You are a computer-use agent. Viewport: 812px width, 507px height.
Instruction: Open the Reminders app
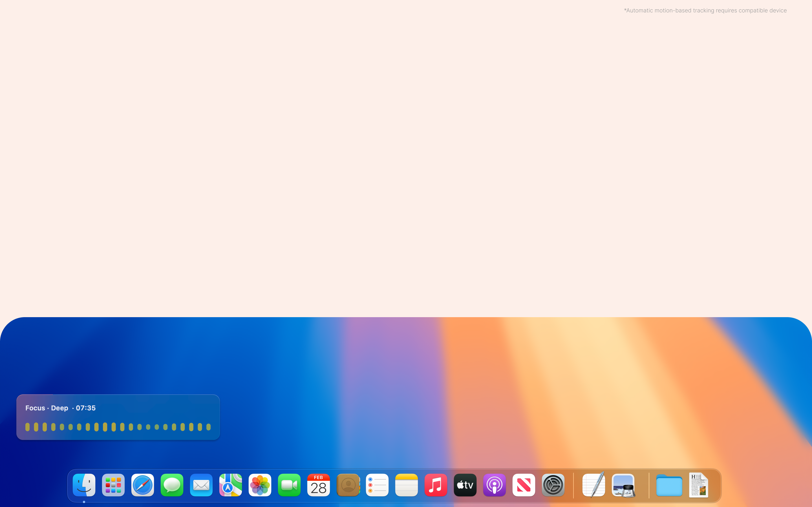[x=377, y=485]
